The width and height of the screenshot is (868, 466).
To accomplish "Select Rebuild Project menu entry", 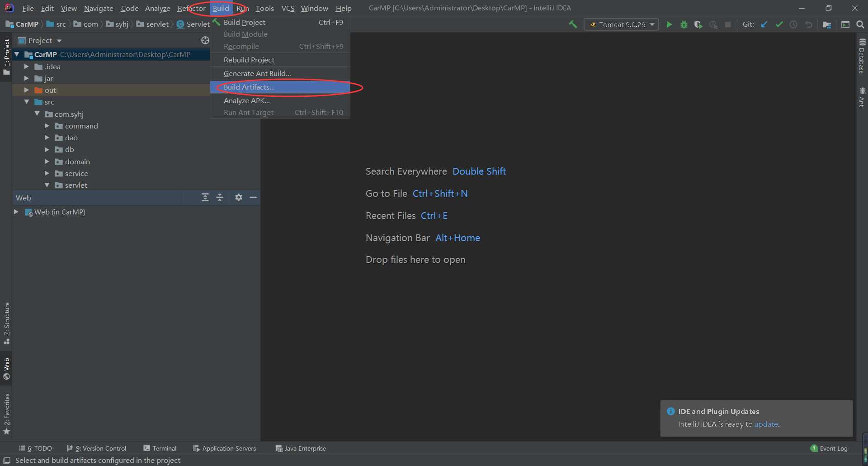I will 280,60.
